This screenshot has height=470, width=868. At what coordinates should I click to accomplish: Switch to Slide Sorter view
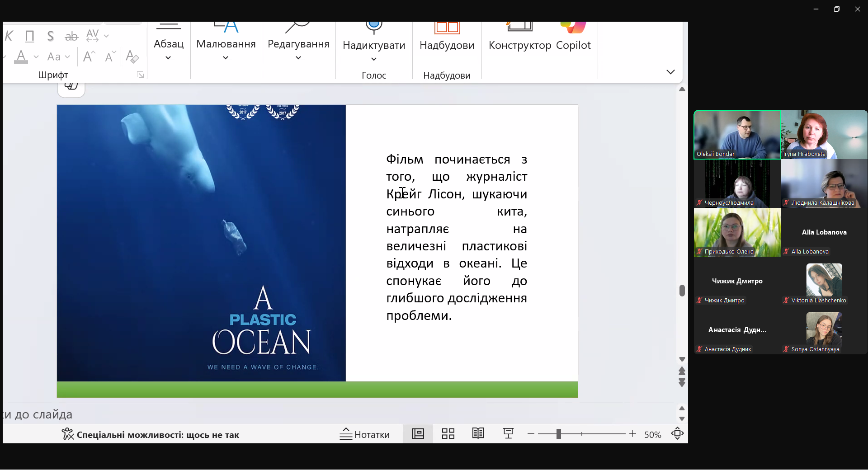pyautogui.click(x=448, y=434)
